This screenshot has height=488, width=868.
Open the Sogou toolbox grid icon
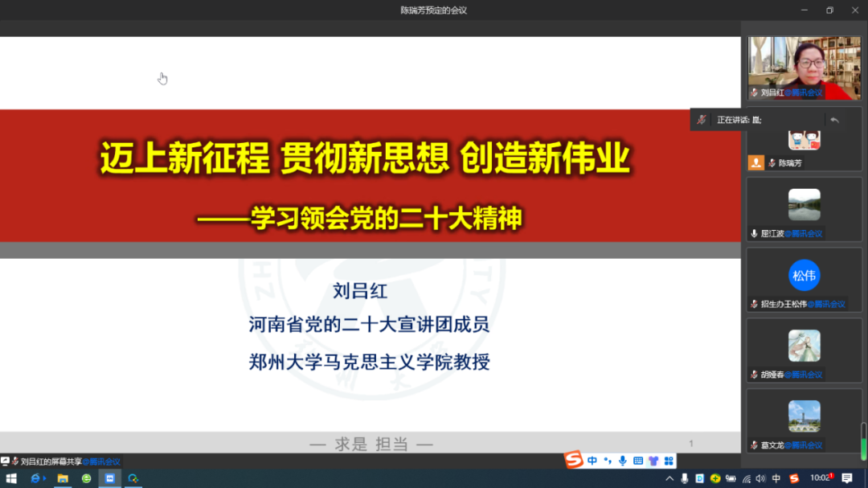point(669,461)
